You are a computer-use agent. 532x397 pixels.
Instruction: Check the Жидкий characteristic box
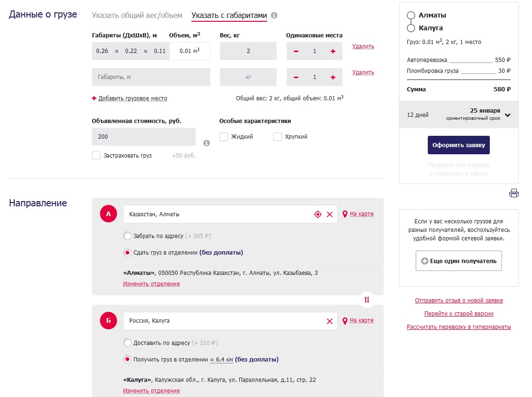pos(224,137)
